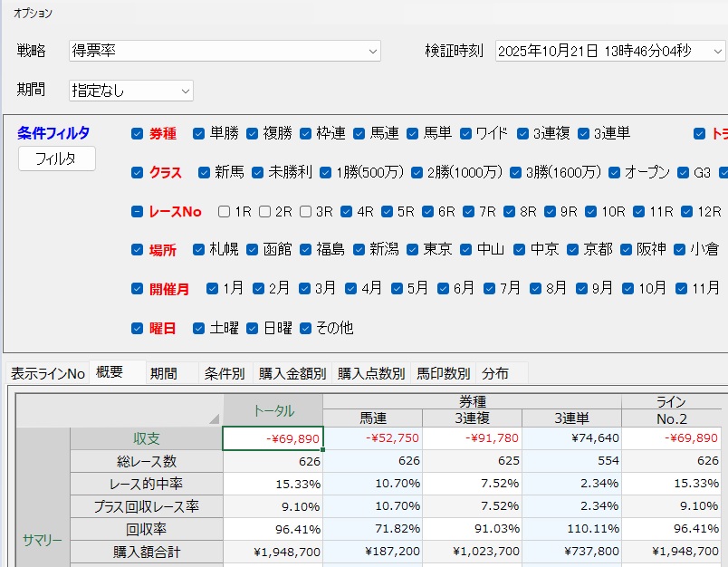
Task: Select the 馬印数別 tab
Action: coord(443,373)
